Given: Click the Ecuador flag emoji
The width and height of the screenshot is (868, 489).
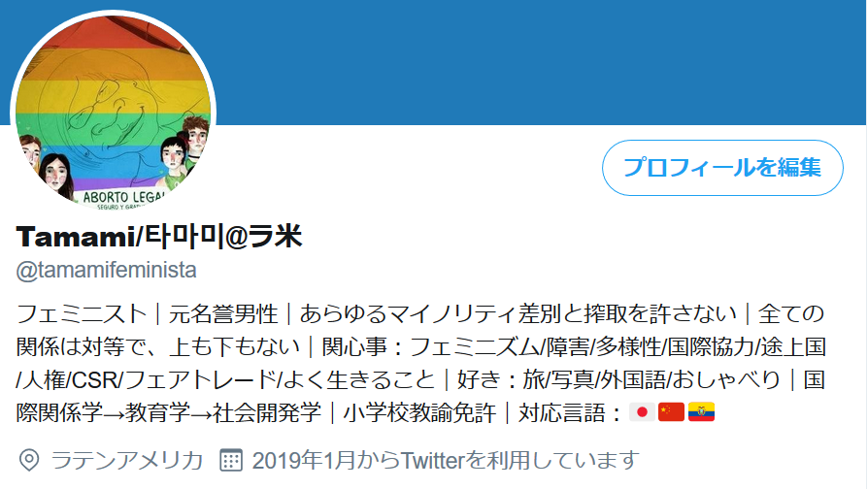Looking at the screenshot, I should click(701, 412).
